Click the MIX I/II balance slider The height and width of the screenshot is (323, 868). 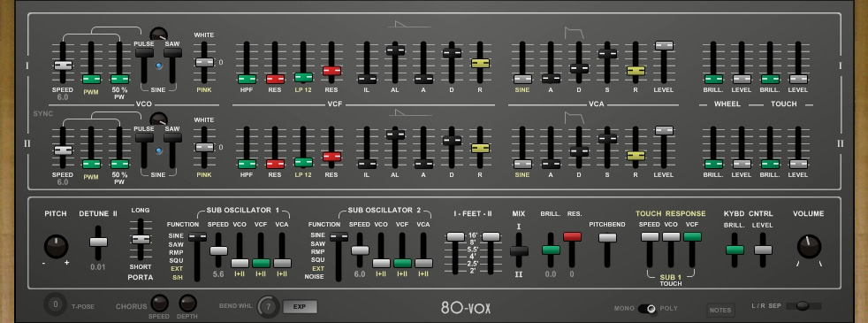pyautogui.click(x=519, y=251)
